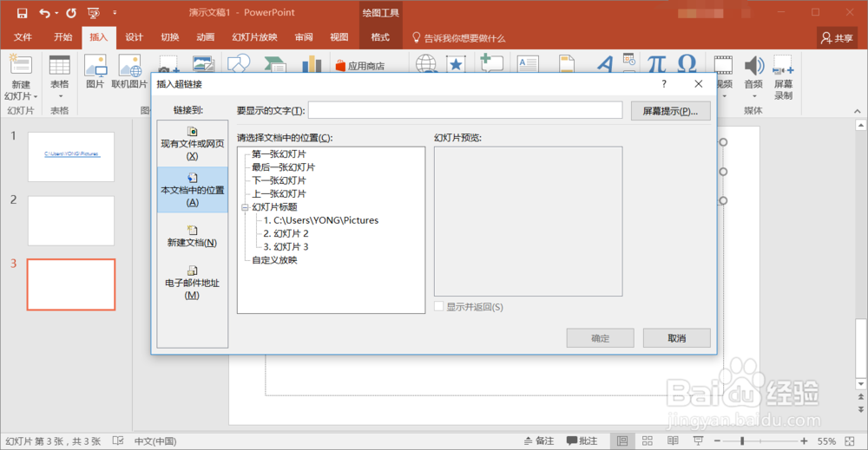868x450 pixels.
Task: Click the zoom slider handle
Action: click(x=742, y=440)
